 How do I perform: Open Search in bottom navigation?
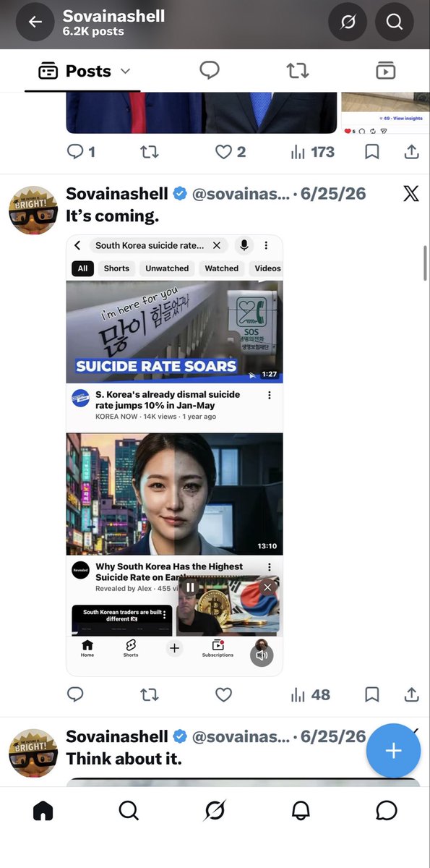(x=129, y=811)
